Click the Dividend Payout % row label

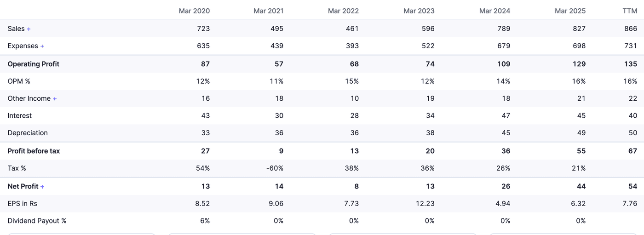pyautogui.click(x=37, y=221)
